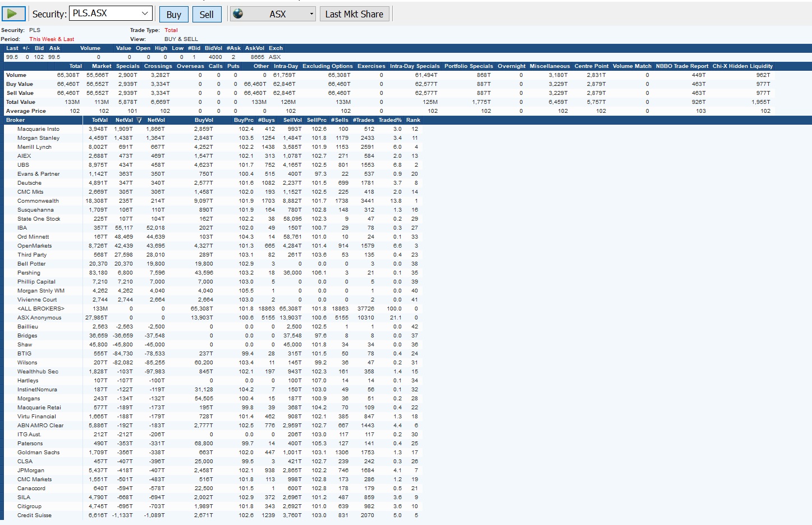This screenshot has width=812, height=525.
Task: Select the Commonwealth broker row
Action: click(x=213, y=201)
